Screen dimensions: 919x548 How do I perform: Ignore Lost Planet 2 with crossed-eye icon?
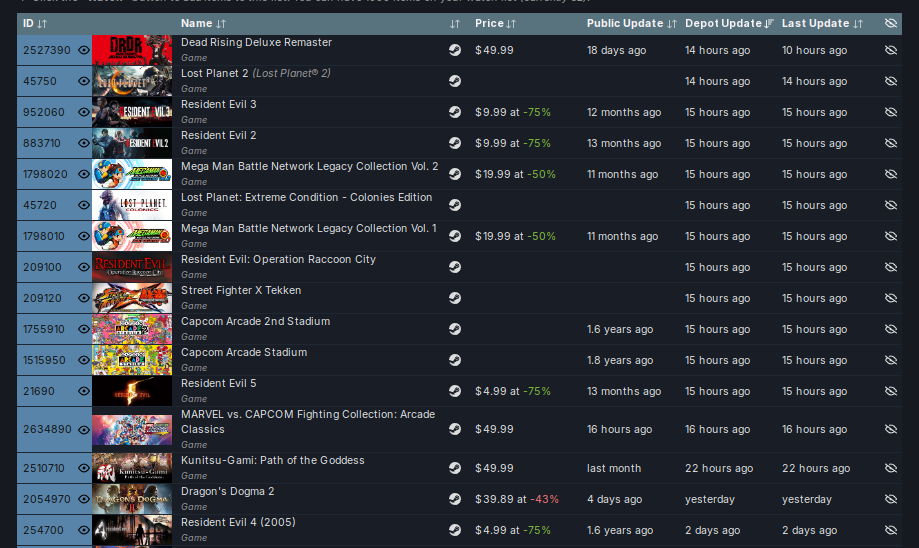pos(891,81)
